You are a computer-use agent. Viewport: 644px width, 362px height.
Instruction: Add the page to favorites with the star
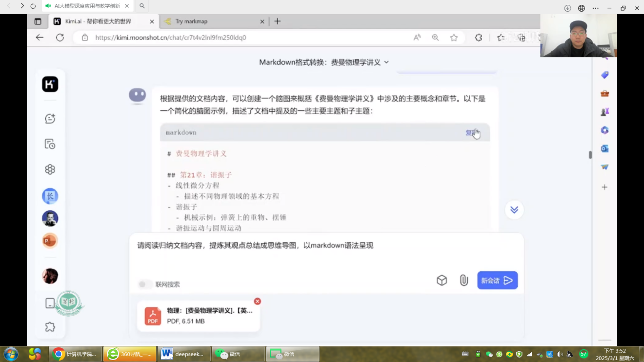454,38
